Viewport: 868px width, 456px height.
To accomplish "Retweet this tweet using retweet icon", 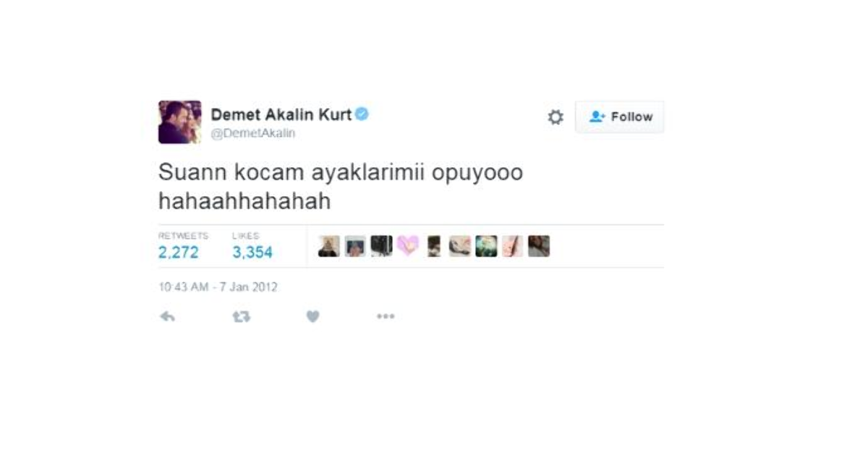I will click(241, 316).
